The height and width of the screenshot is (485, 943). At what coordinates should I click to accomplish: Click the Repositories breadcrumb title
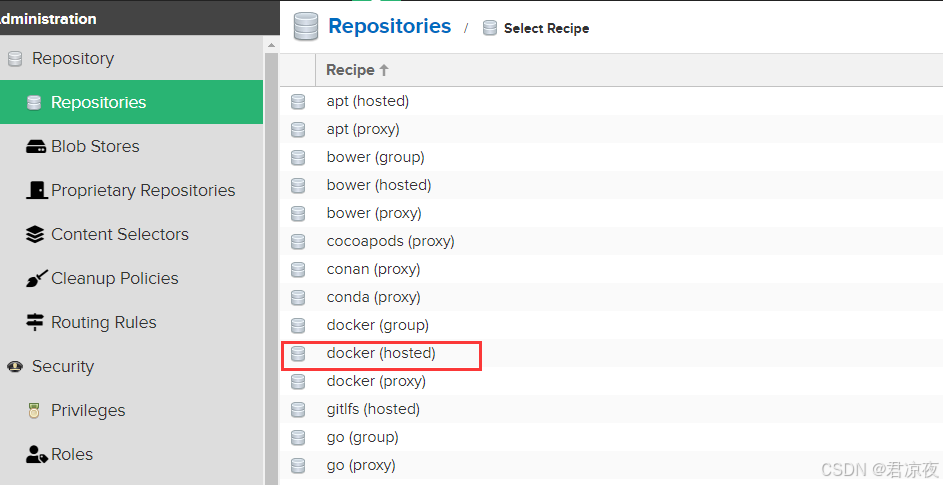pyautogui.click(x=389, y=27)
